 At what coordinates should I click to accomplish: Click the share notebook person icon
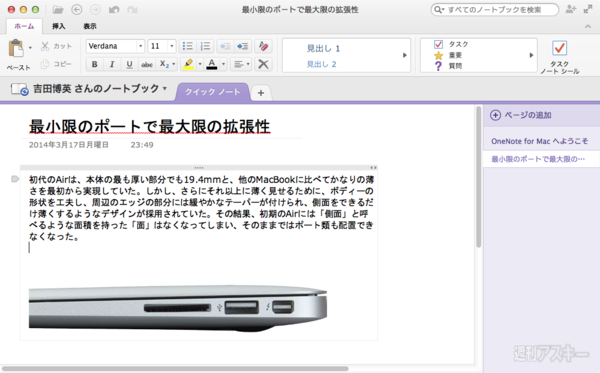pyautogui.click(x=571, y=10)
